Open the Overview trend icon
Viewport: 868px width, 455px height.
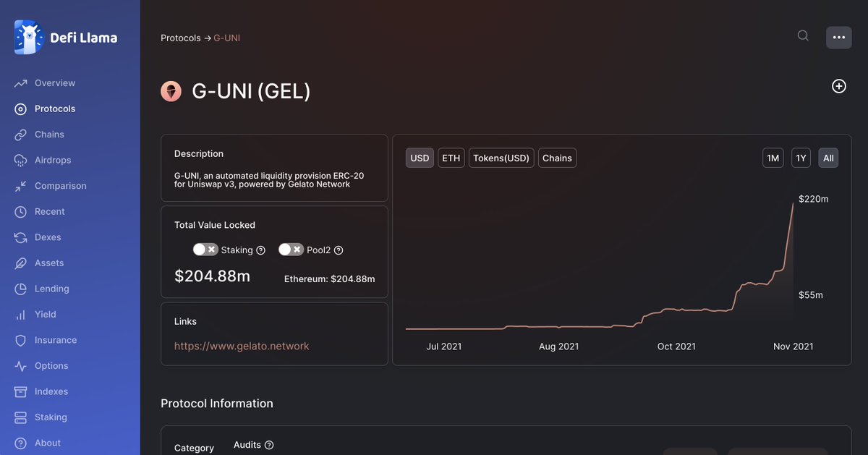click(20, 83)
